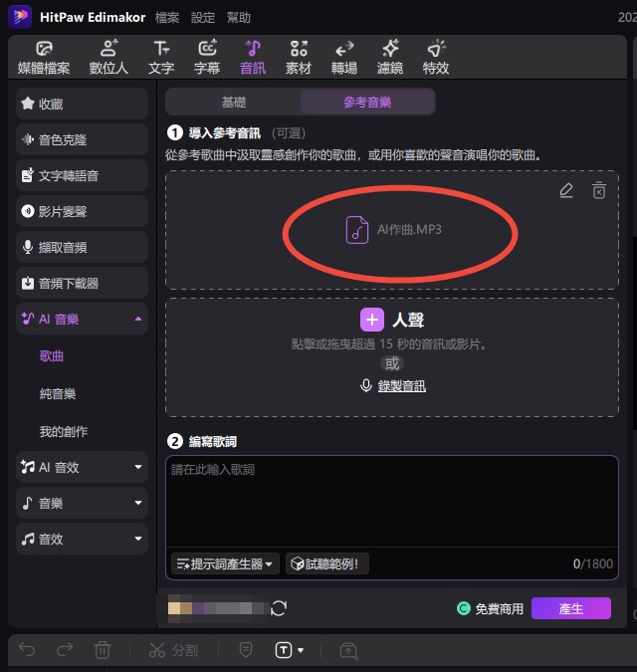This screenshot has height=672, width=637.
Task: Select 歌曲 under AI 音樂
Action: [52, 356]
